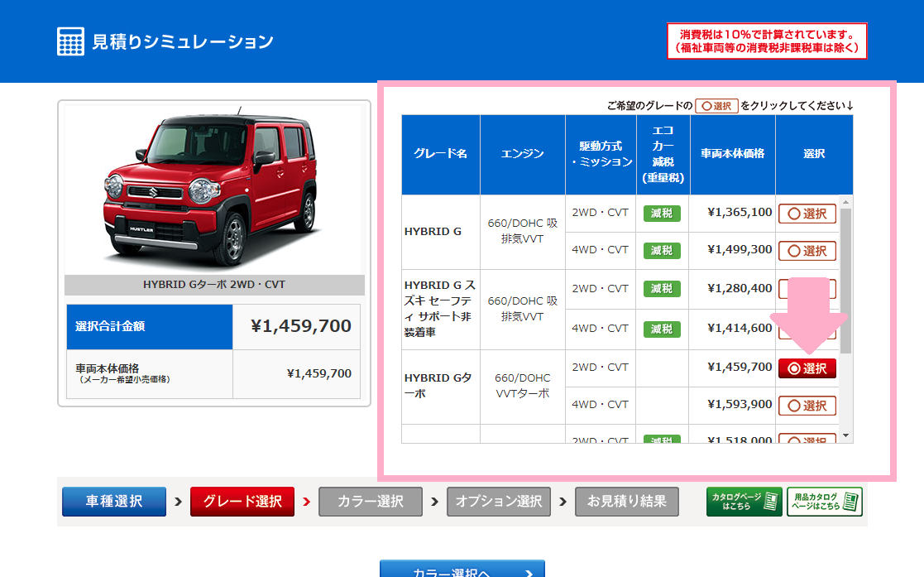The height and width of the screenshot is (577, 924).
Task: Click the エコカー減税(重量税) column header
Action: tap(663, 154)
